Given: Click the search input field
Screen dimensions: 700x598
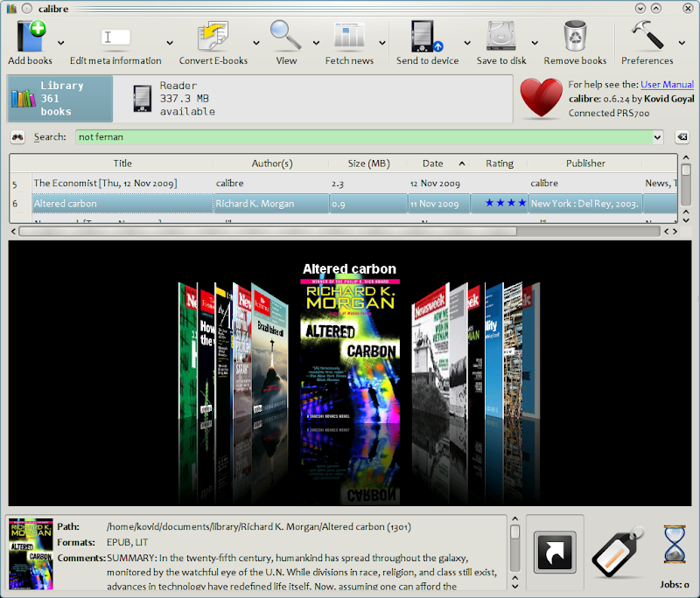Looking at the screenshot, I should coord(363,137).
